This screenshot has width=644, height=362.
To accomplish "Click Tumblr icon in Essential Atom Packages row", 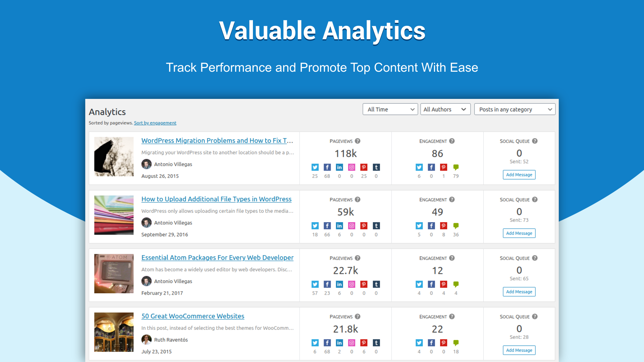I will 376,284.
